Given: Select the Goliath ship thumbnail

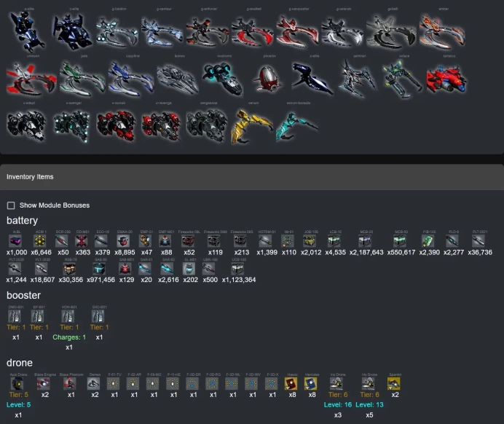Looking at the screenshot, I should 392,32.
